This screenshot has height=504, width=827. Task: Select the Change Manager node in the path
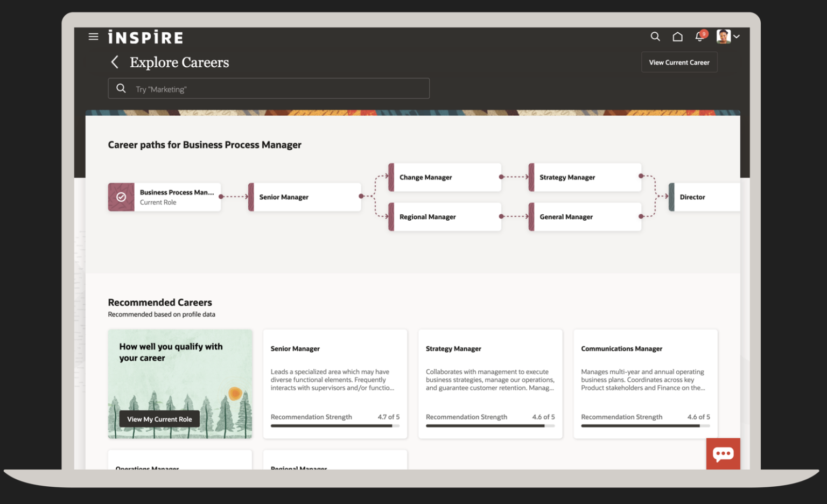coord(445,177)
